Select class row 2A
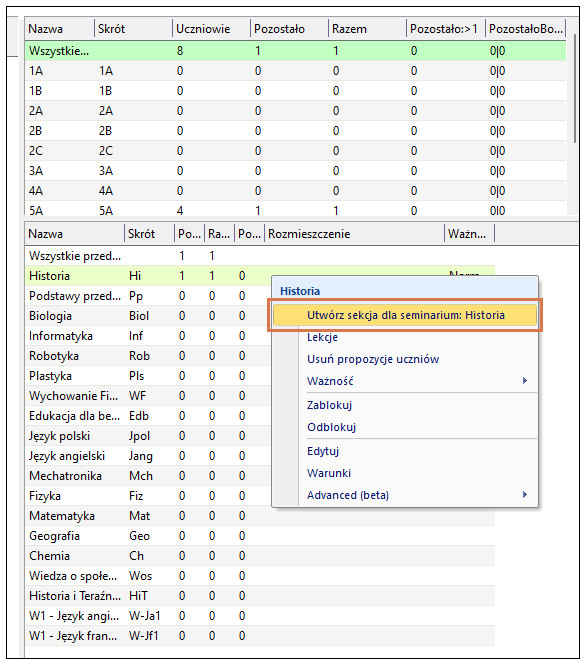586x665 pixels. [x=296, y=111]
